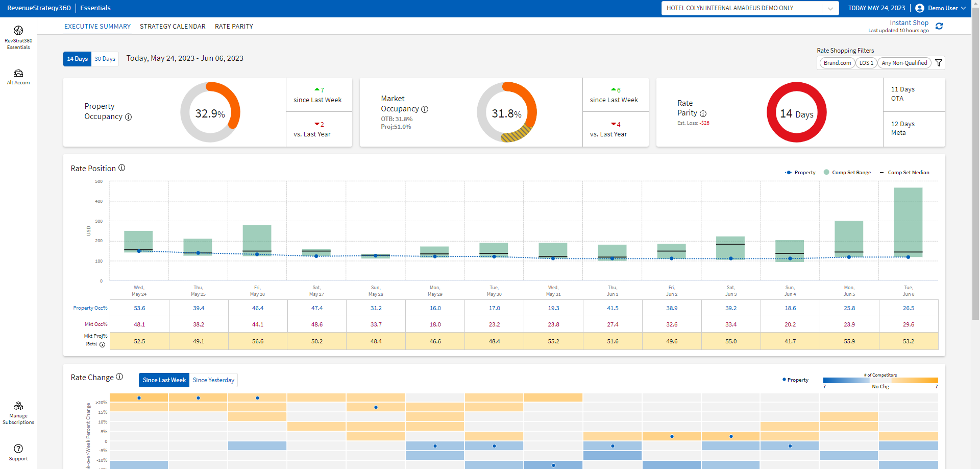
Task: Refresh Instant Shop data icon
Action: (939, 26)
